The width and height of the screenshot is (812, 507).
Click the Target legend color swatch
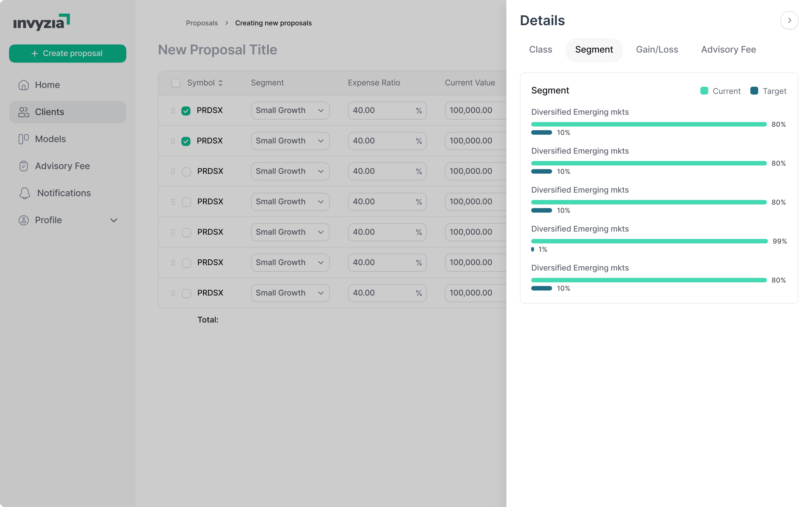(x=754, y=91)
